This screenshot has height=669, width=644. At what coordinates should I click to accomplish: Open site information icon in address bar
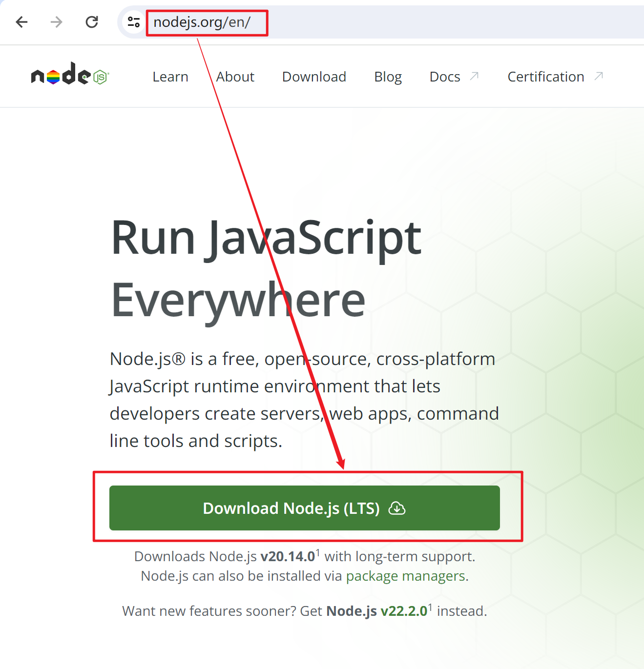[133, 22]
